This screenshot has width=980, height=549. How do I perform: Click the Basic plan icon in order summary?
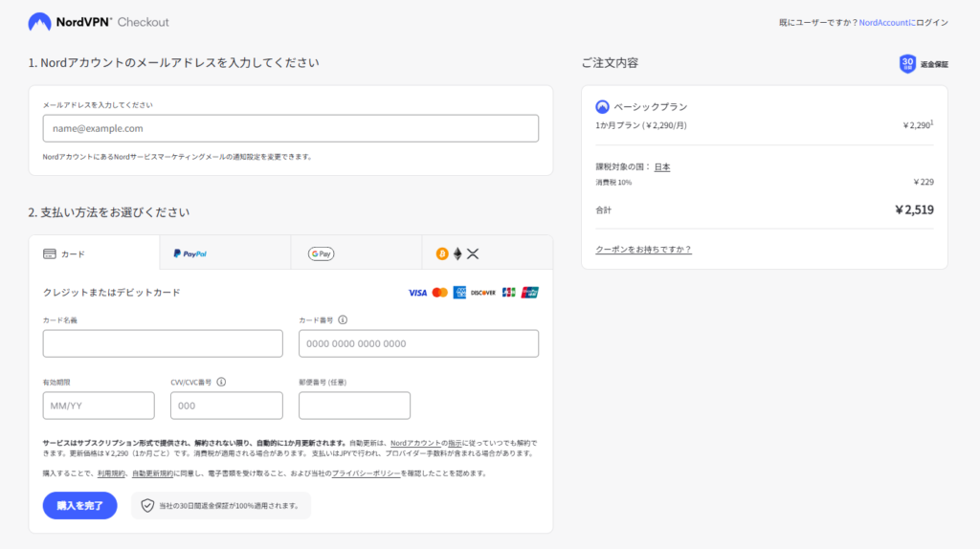click(602, 107)
